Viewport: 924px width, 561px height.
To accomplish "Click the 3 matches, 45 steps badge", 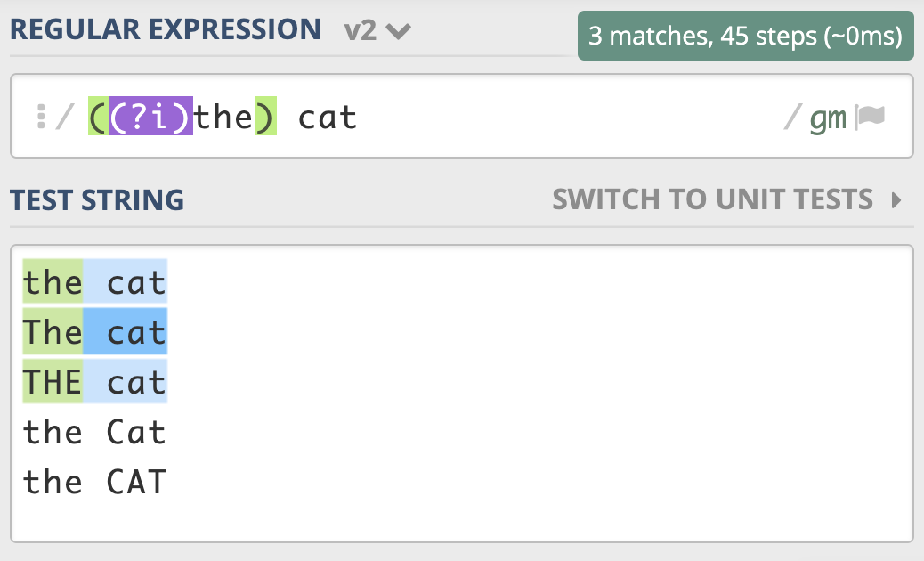I will (745, 36).
